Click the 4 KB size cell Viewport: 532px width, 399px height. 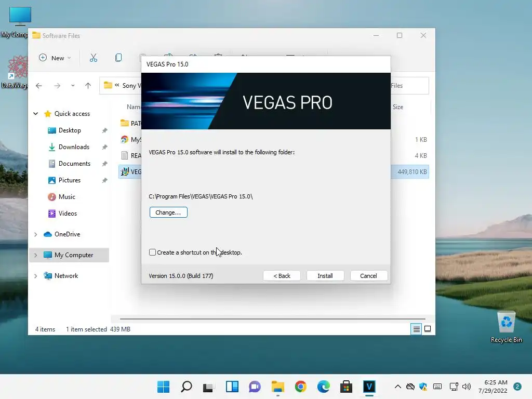point(421,156)
